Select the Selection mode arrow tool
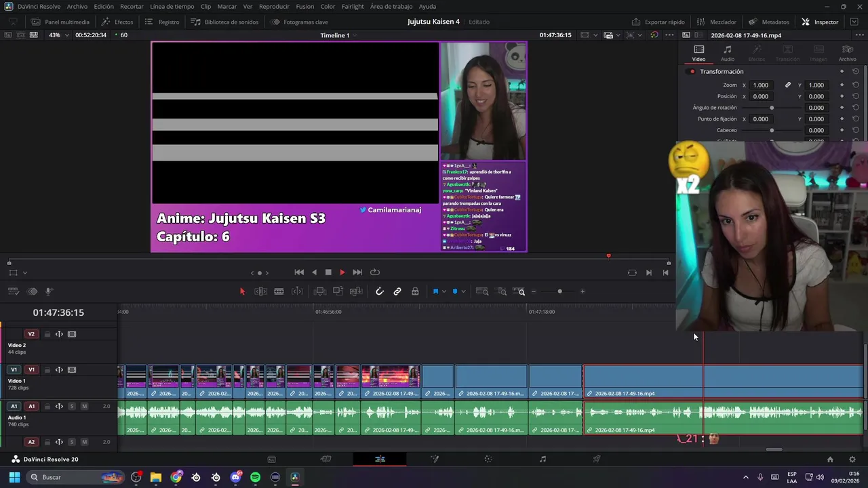The height and width of the screenshot is (488, 868). (x=242, y=291)
